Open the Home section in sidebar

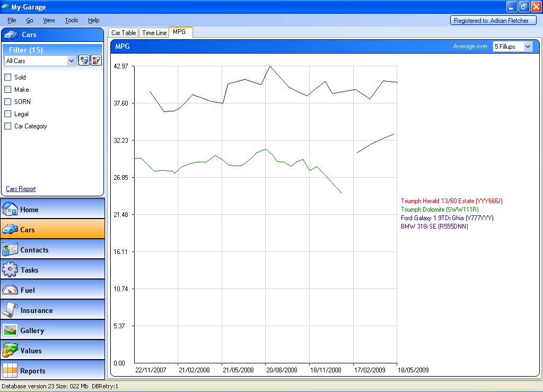(52, 209)
